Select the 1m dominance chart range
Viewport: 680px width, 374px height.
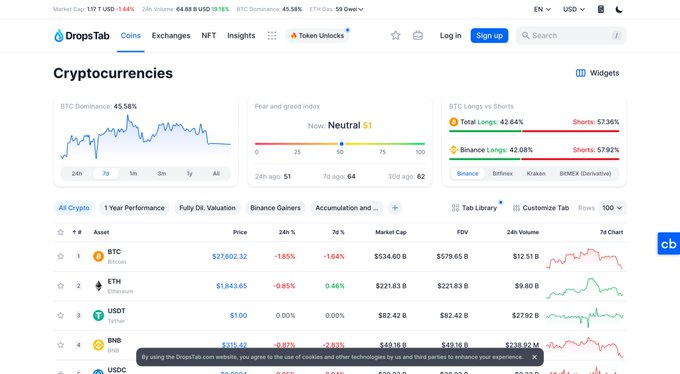(x=133, y=174)
